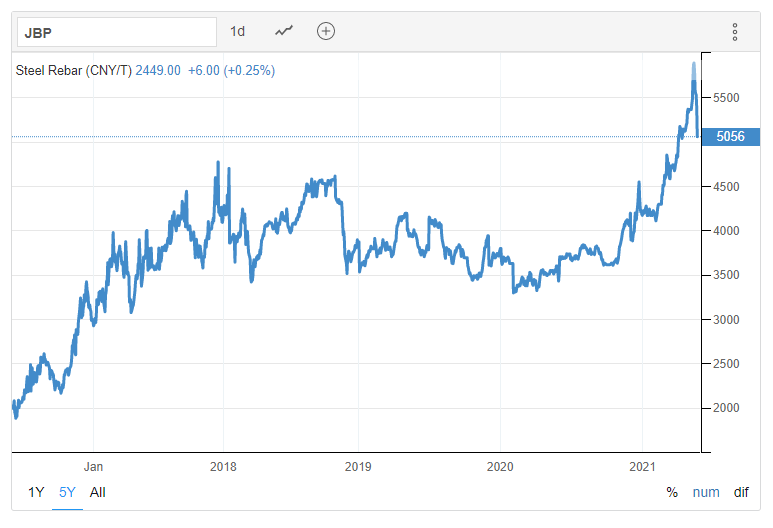773x528 pixels.
Task: Click the 2000 price axis label
Action: (726, 408)
